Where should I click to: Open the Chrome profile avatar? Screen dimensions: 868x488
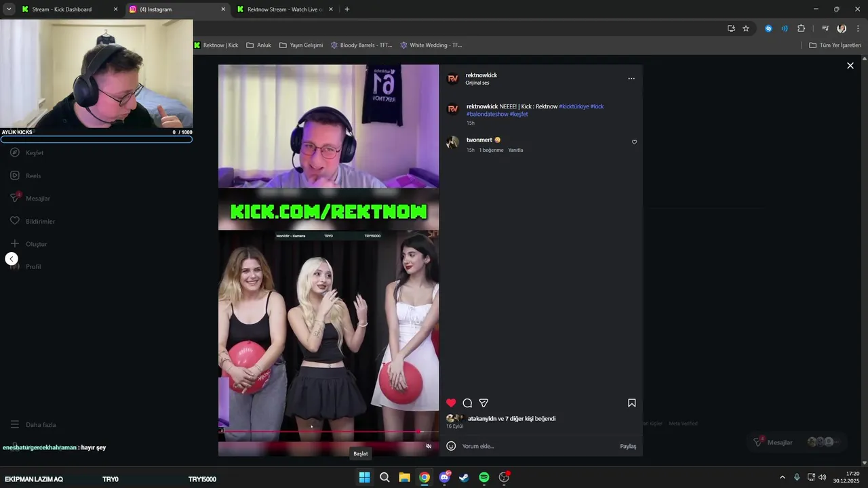pos(842,28)
